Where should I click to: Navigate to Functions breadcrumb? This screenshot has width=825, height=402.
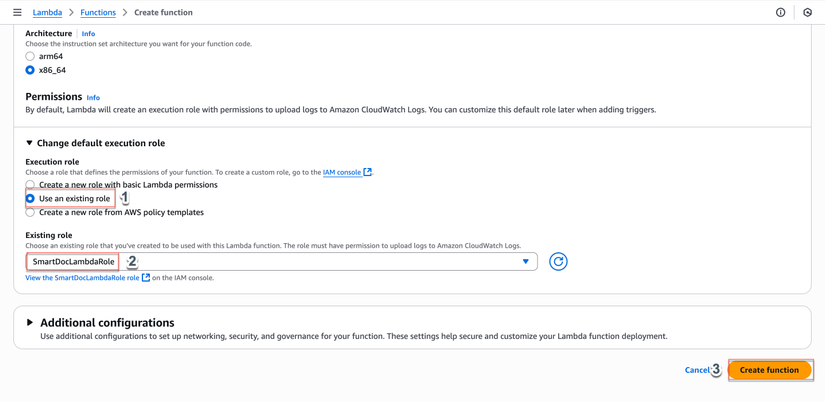click(x=98, y=13)
